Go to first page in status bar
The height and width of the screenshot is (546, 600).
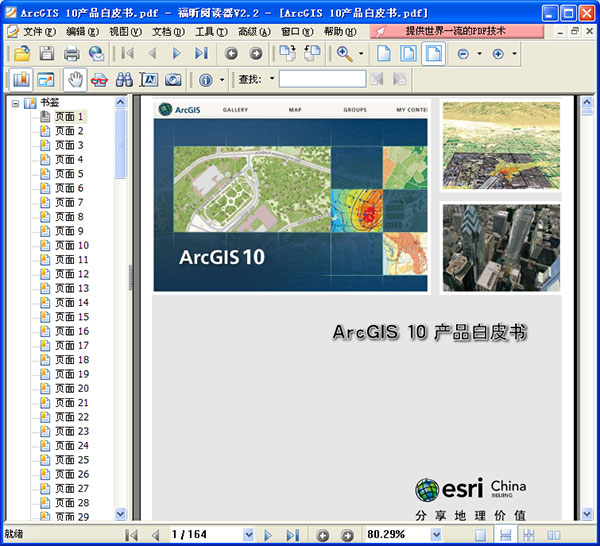click(x=131, y=535)
